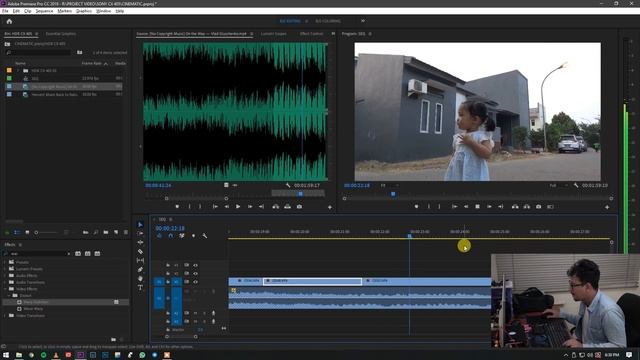Image resolution: width=640 pixels, height=360 pixels.
Task: Expand Lumetri Presets folder
Action: (x=5, y=269)
